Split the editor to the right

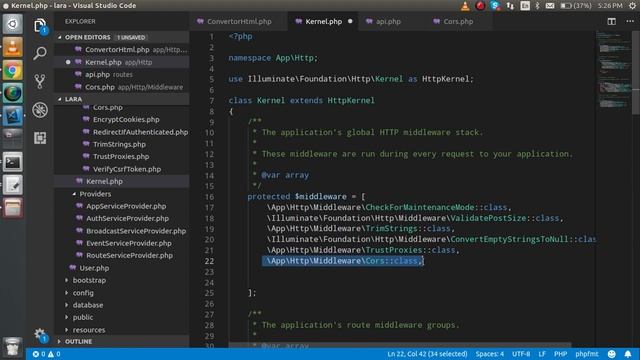coord(611,21)
